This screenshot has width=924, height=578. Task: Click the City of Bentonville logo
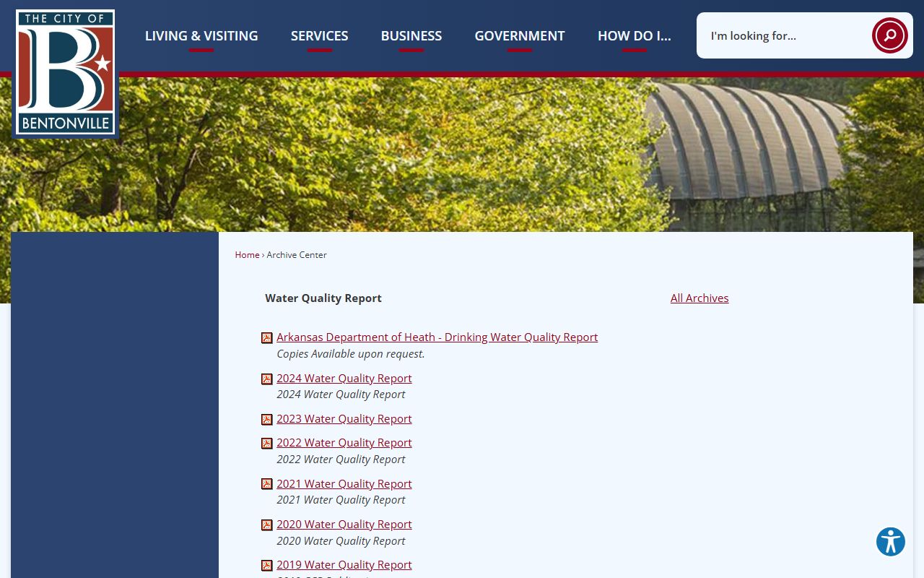point(65,73)
